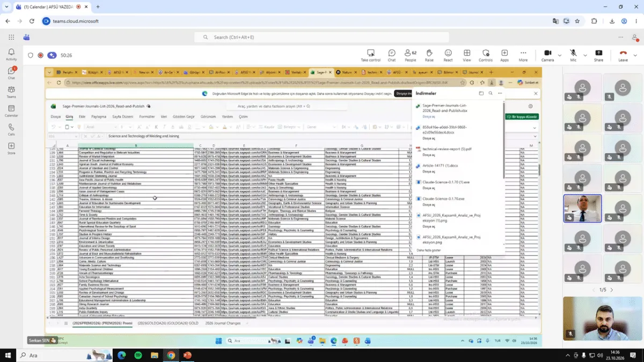Open More meeting actions

click(x=523, y=55)
